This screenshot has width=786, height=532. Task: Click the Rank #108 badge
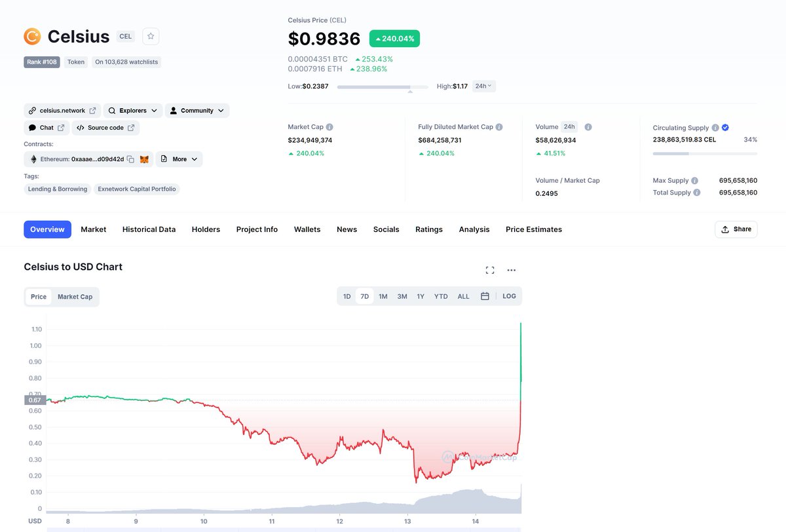point(42,62)
